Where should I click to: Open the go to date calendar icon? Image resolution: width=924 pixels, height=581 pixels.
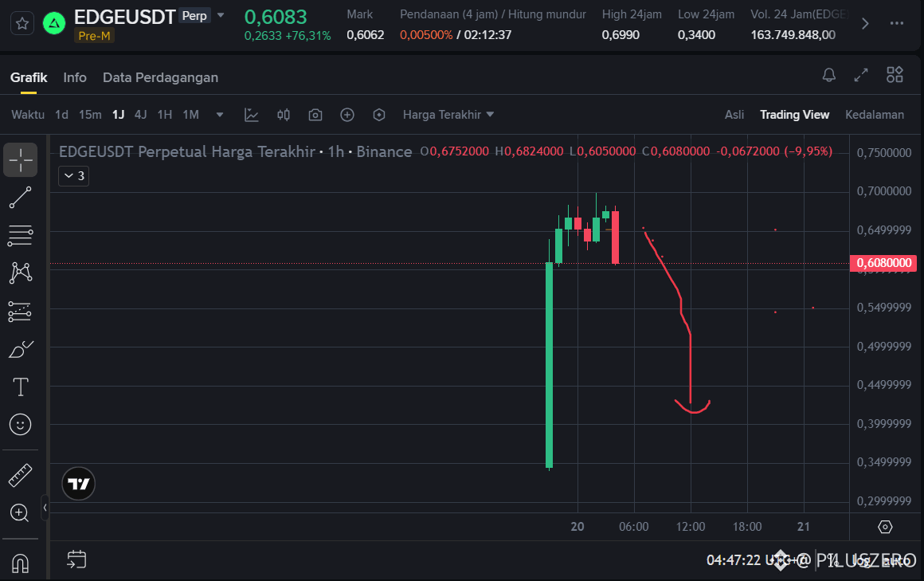click(x=76, y=559)
